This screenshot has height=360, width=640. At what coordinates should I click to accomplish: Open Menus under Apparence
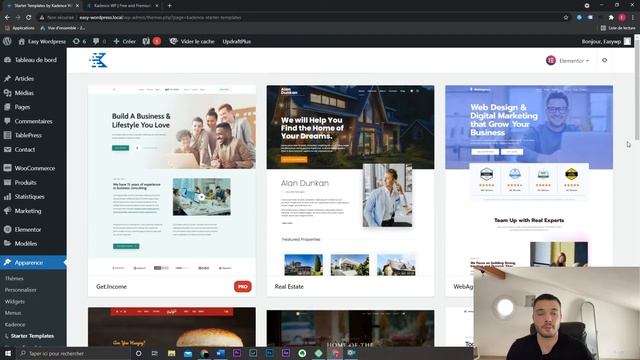tap(13, 313)
